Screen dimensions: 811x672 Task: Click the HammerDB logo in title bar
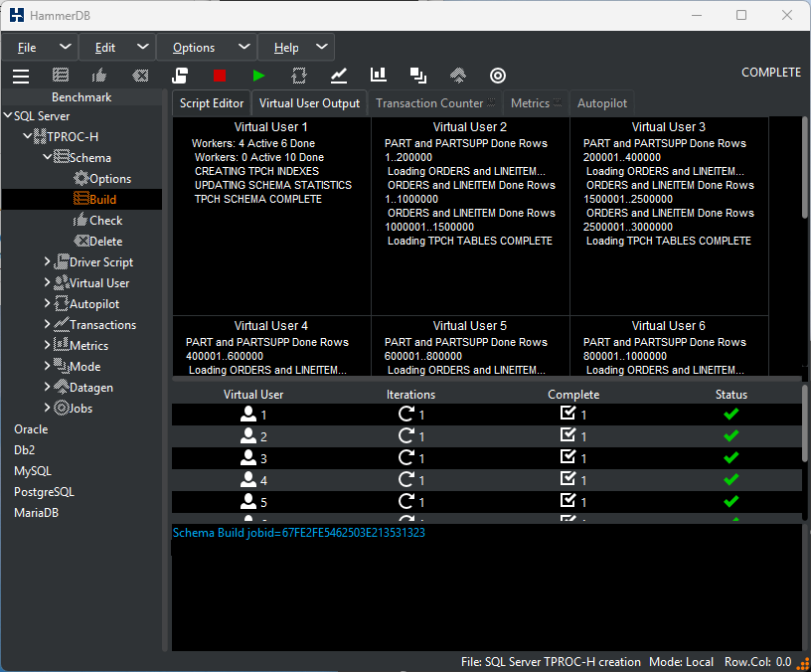tap(17, 15)
